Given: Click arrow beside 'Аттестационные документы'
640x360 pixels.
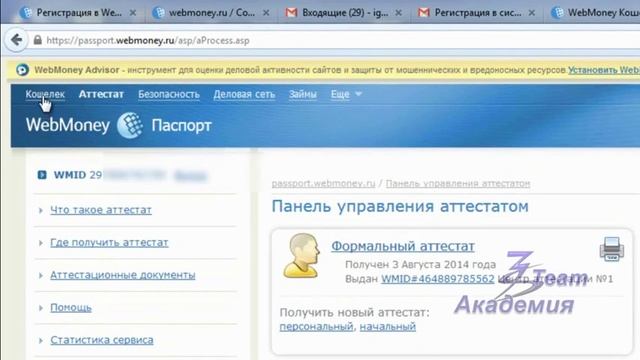Looking at the screenshot, I should click(41, 276).
